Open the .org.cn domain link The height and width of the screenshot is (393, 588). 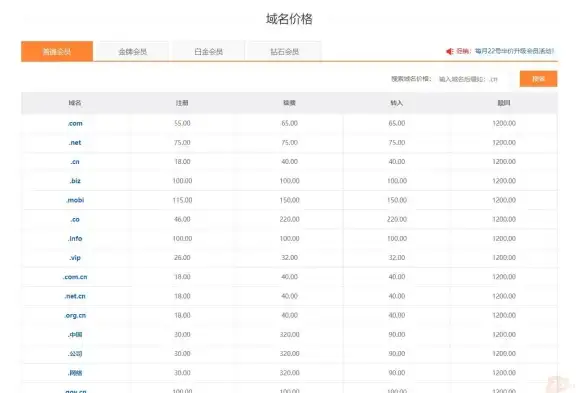pyautogui.click(x=75, y=315)
